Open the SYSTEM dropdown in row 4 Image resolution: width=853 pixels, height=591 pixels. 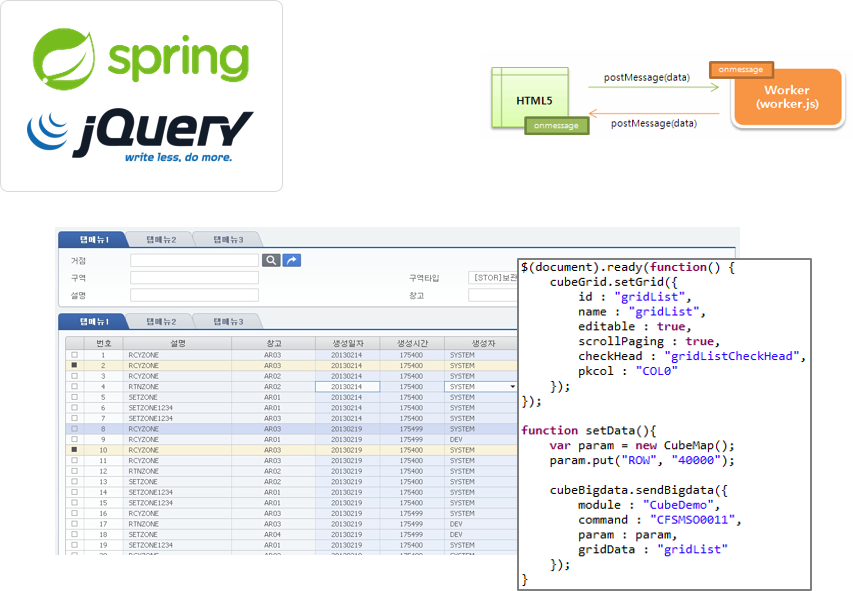pyautogui.click(x=512, y=386)
